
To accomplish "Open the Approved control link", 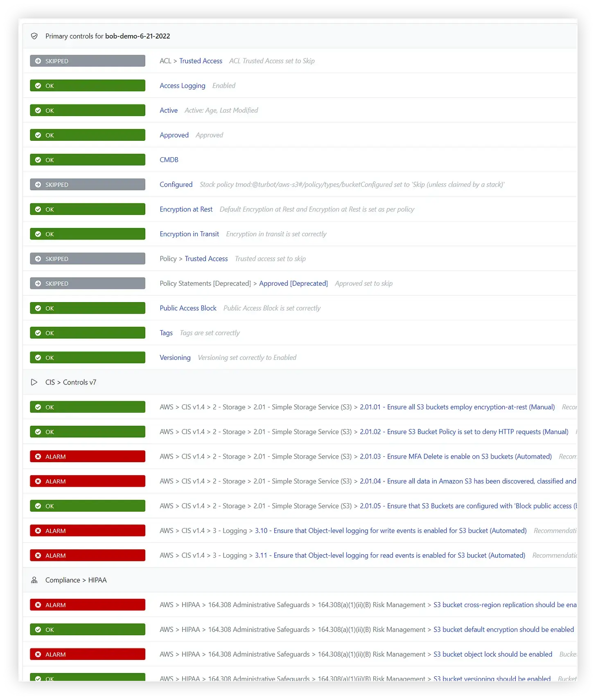I will click(x=174, y=135).
